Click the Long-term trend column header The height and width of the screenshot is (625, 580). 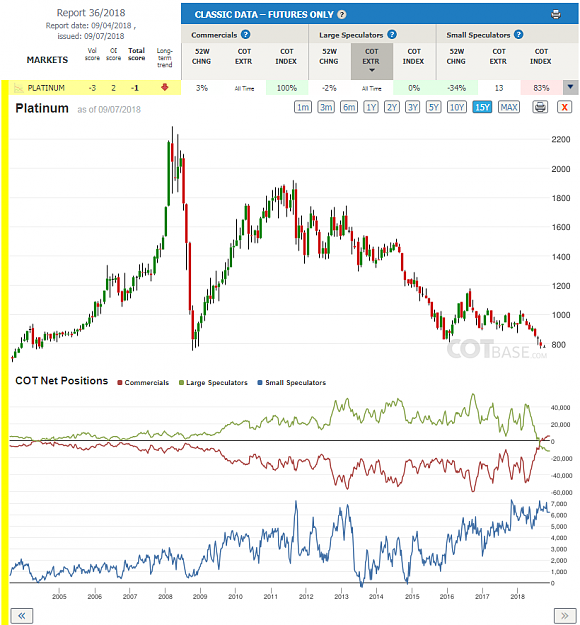coord(164,58)
